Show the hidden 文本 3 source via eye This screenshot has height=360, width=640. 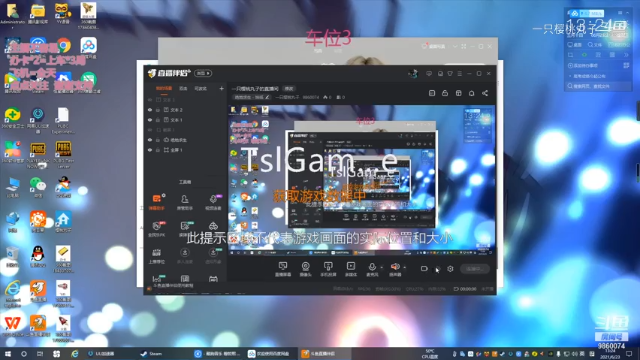tap(150, 100)
